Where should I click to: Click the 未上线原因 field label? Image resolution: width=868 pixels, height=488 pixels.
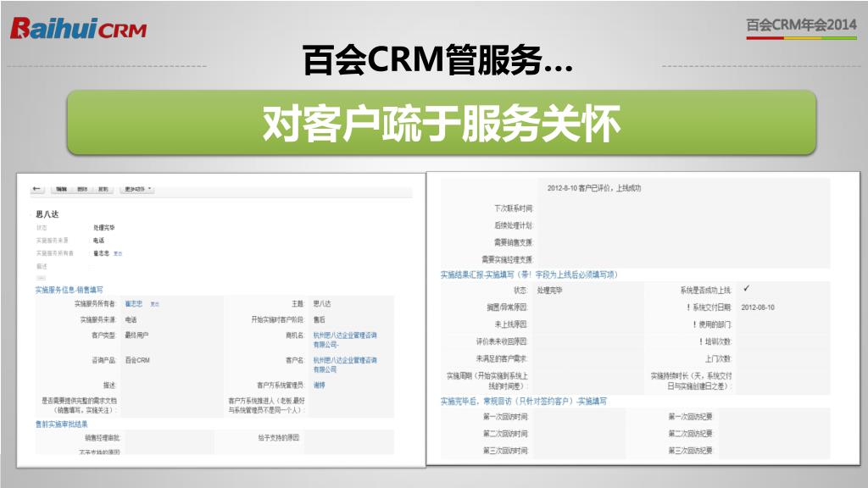coord(511,324)
